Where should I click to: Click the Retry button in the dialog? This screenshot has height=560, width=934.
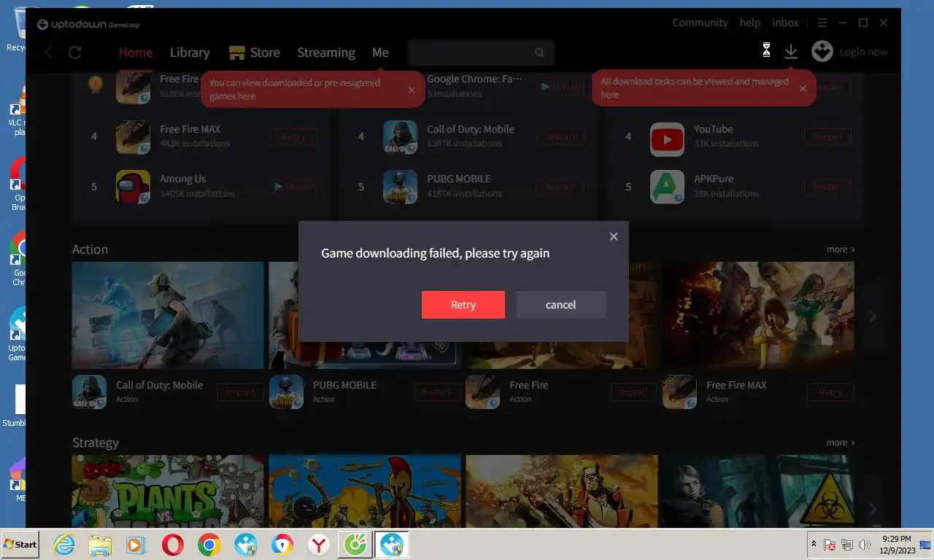(x=463, y=305)
